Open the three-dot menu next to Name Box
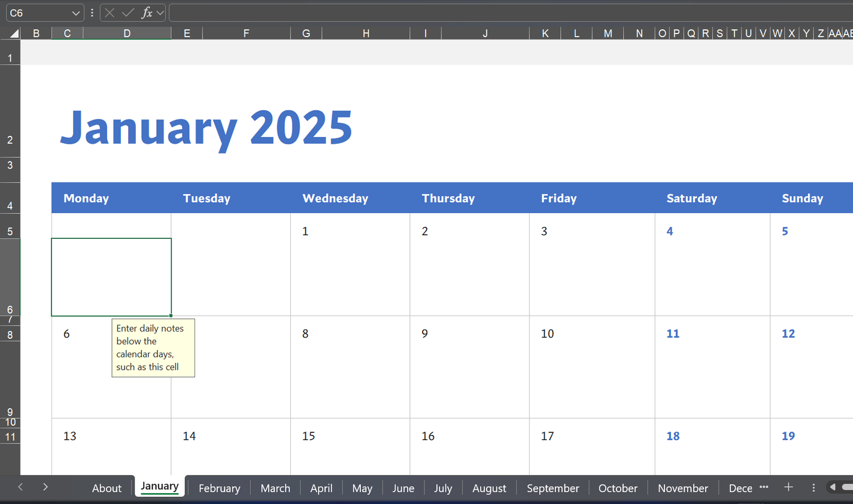The image size is (853, 504). coord(91,12)
